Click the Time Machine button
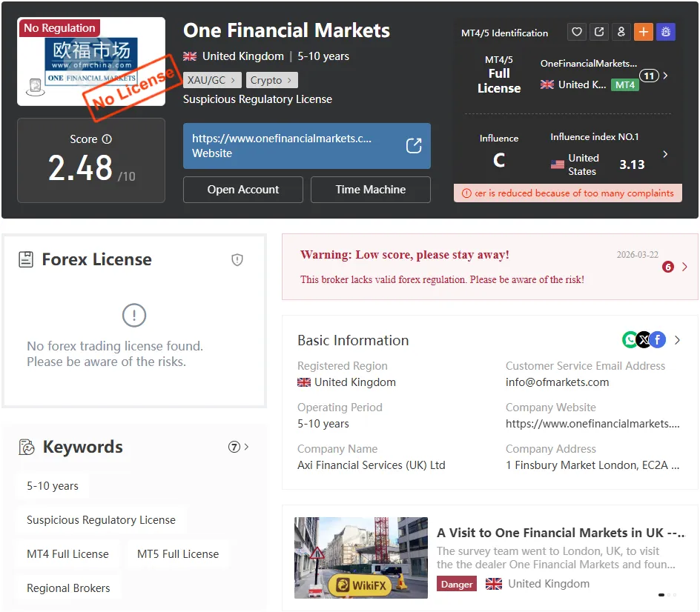The image size is (700, 612). click(371, 190)
